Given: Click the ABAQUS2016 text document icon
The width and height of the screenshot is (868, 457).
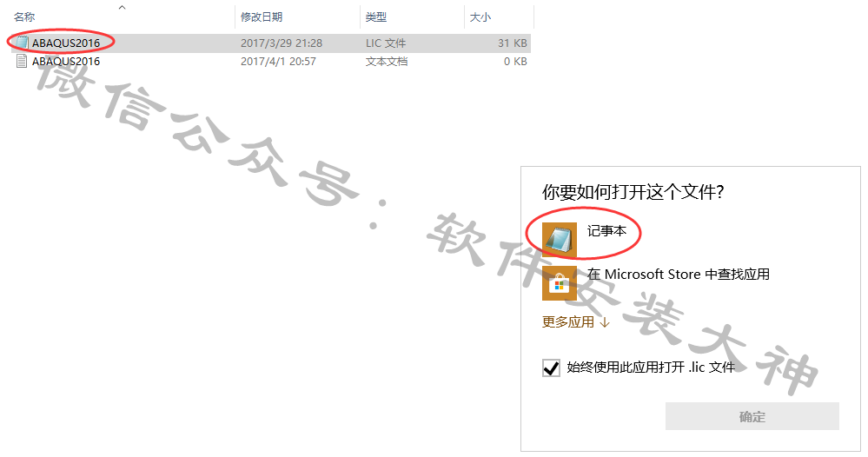Looking at the screenshot, I should tap(22, 61).
